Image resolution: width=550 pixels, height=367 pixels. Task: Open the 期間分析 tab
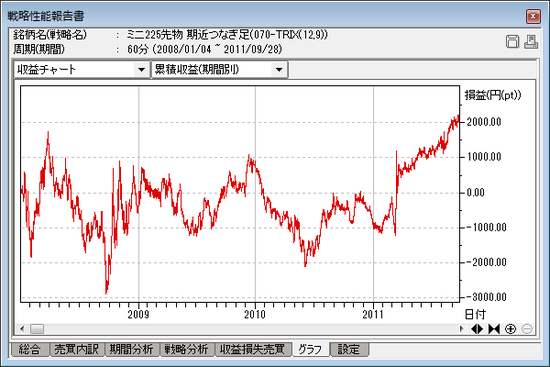tap(132, 349)
